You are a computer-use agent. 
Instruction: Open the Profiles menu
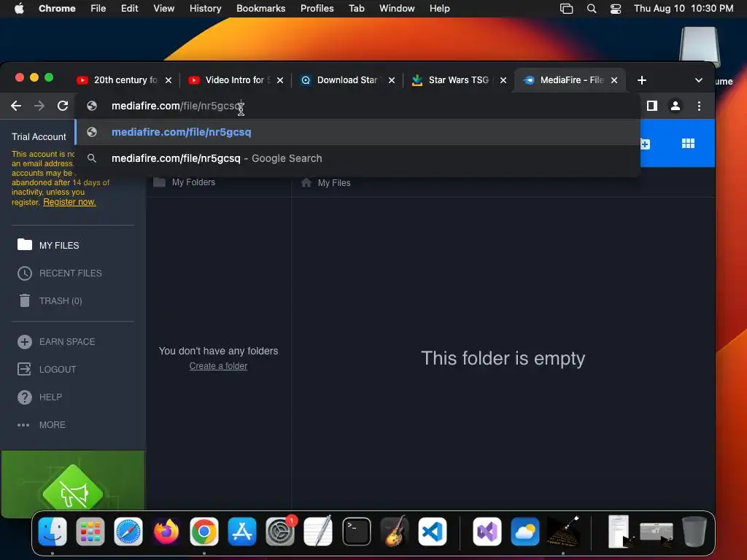[317, 8]
